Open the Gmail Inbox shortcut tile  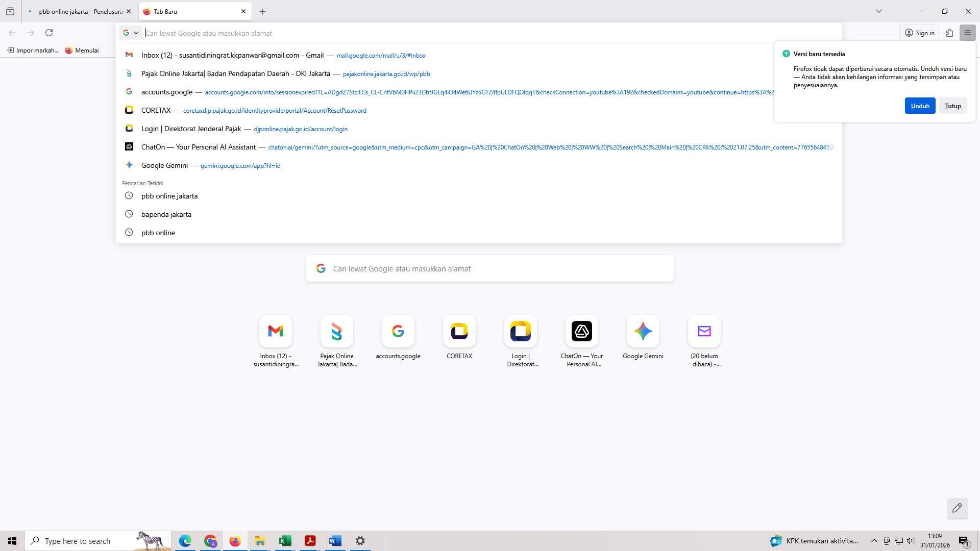276,331
